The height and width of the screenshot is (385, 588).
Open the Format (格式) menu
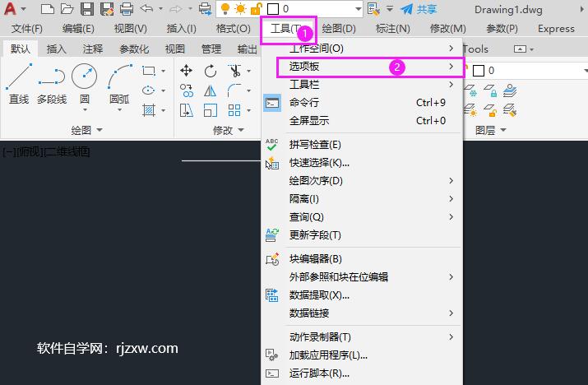[x=234, y=29]
